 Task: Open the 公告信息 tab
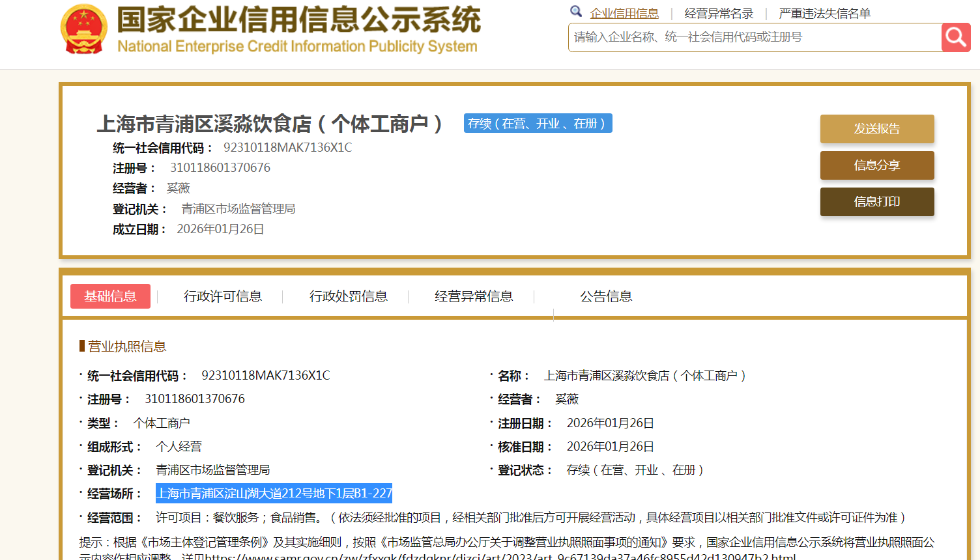606,296
